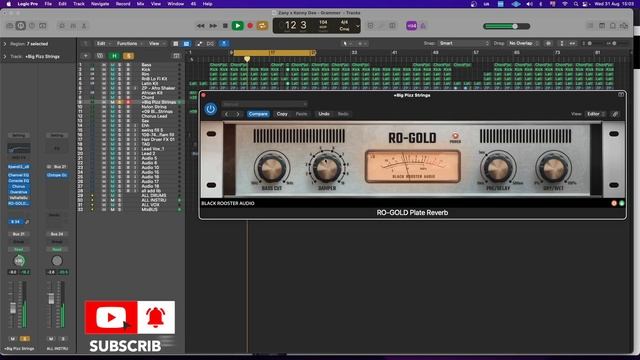
Task: Open the Toolbar icon in control bar
Action: coord(42,26)
